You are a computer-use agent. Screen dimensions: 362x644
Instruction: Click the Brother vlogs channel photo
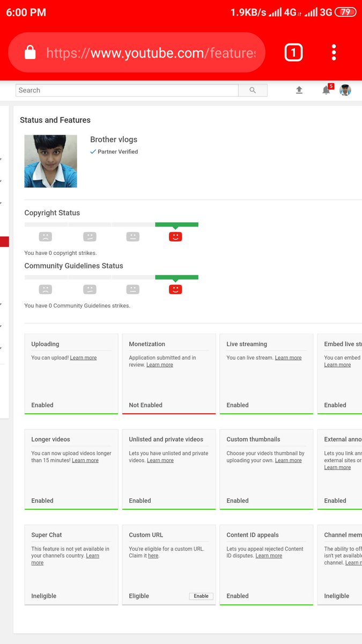point(50,161)
